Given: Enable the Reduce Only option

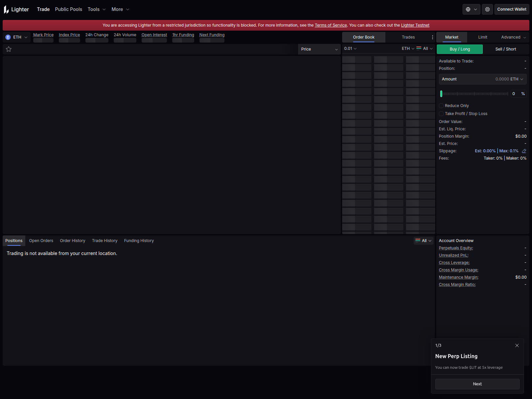Looking at the screenshot, I should tap(441, 105).
